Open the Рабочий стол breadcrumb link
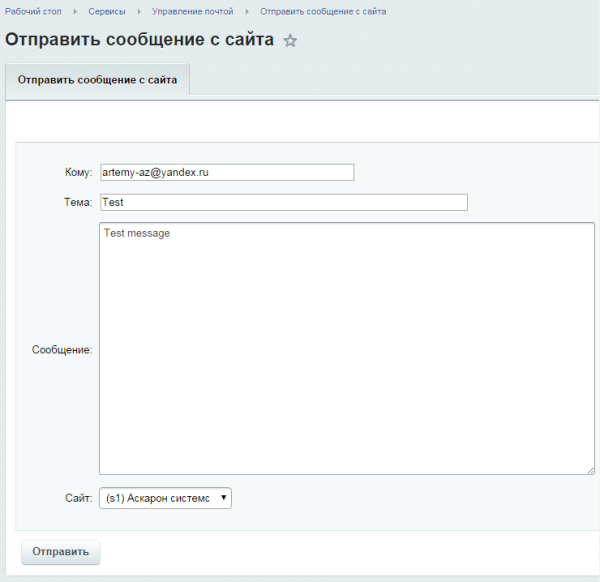This screenshot has height=582, width=600. (x=32, y=11)
